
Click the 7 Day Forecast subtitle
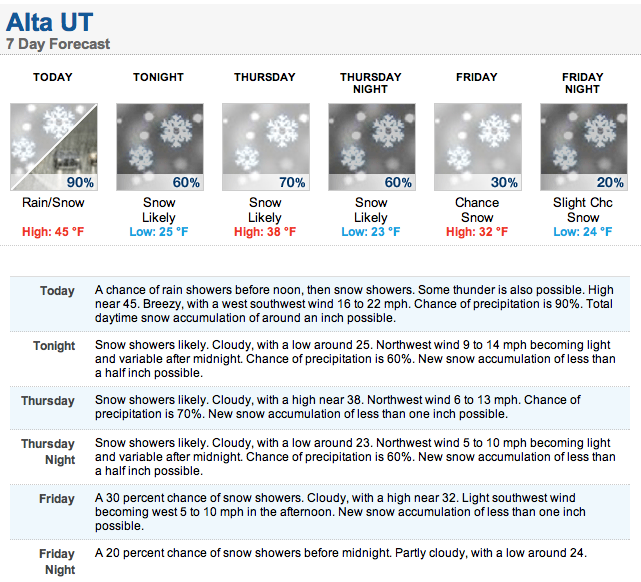tap(58, 44)
